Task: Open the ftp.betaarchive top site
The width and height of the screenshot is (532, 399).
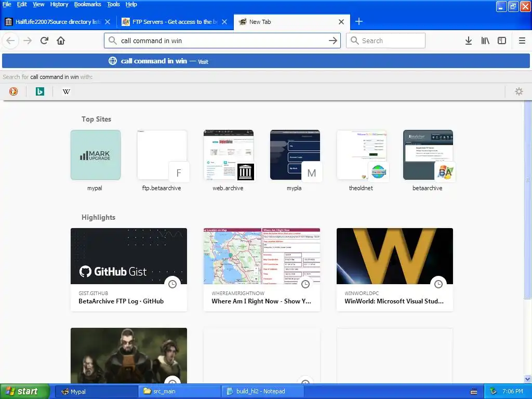Action: point(162,155)
